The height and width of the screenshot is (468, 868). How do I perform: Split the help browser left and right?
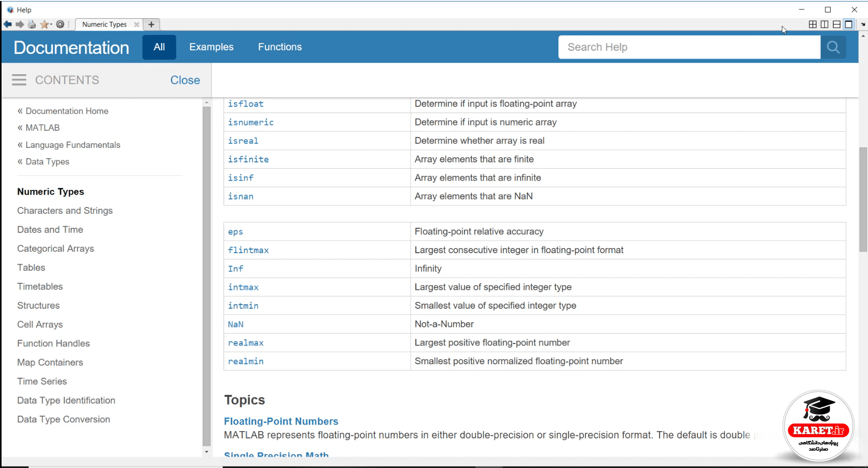824,24
